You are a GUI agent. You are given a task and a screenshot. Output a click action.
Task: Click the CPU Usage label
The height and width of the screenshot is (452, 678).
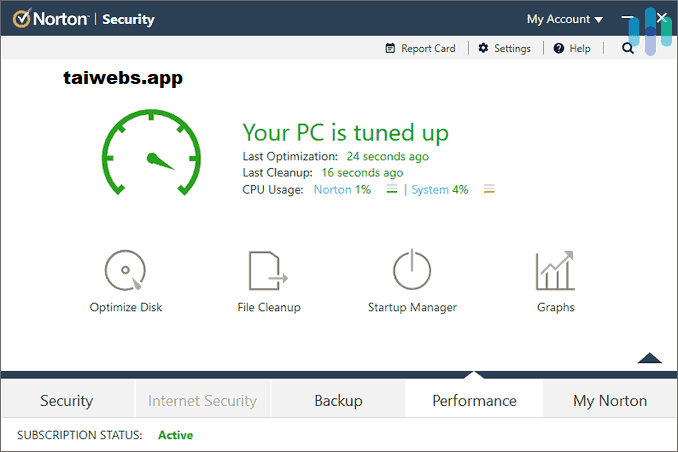tap(273, 189)
